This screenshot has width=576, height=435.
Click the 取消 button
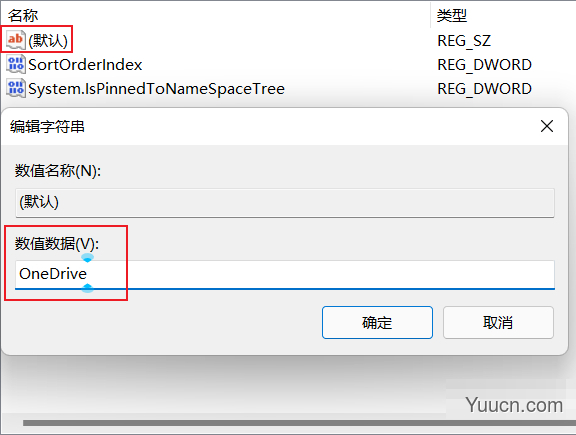498,323
